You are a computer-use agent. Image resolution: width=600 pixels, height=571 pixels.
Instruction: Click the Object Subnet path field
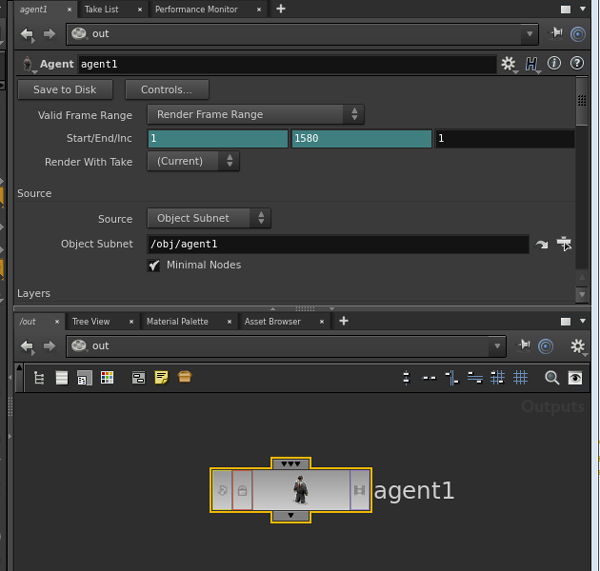coord(338,244)
